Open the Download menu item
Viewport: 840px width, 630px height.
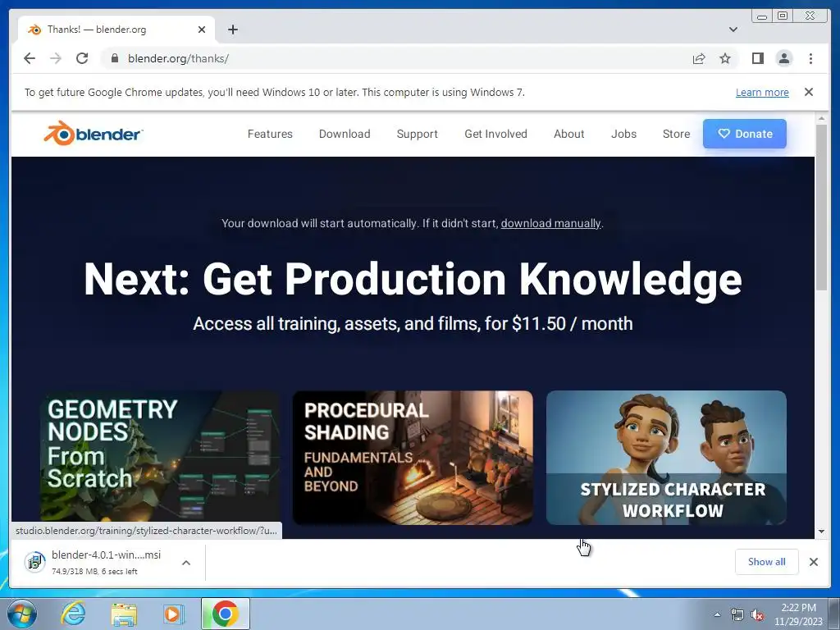(345, 134)
